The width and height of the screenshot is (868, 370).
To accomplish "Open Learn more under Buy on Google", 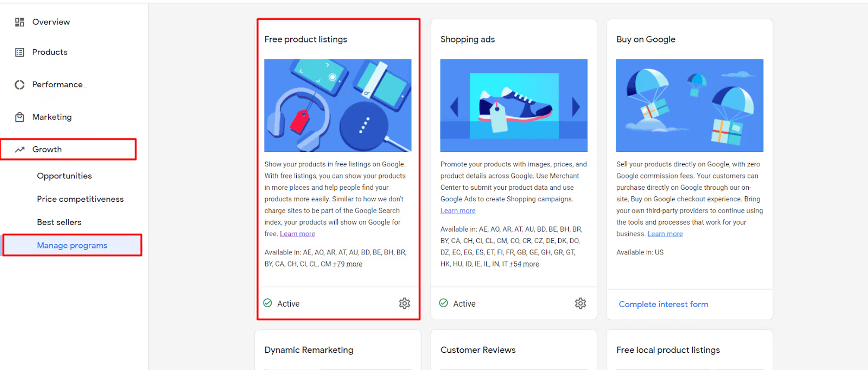I will click(x=665, y=234).
